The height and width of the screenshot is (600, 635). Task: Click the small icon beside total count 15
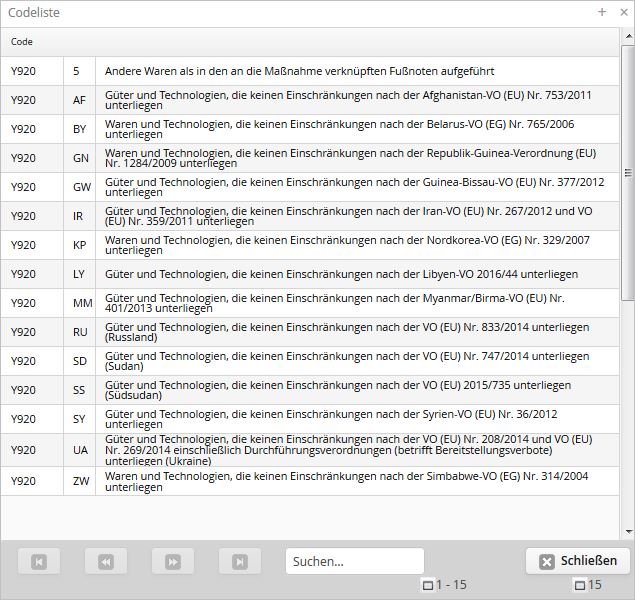[x=580, y=585]
